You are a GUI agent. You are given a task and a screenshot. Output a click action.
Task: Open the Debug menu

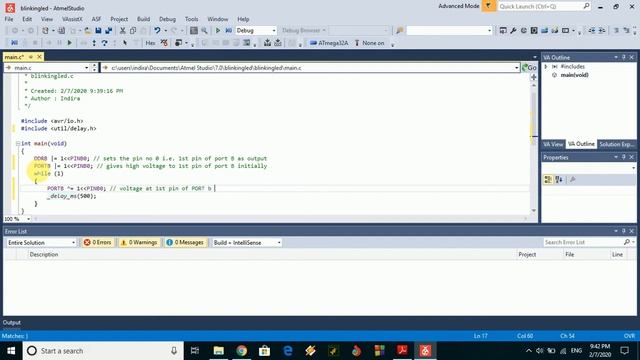pyautogui.click(x=167, y=19)
